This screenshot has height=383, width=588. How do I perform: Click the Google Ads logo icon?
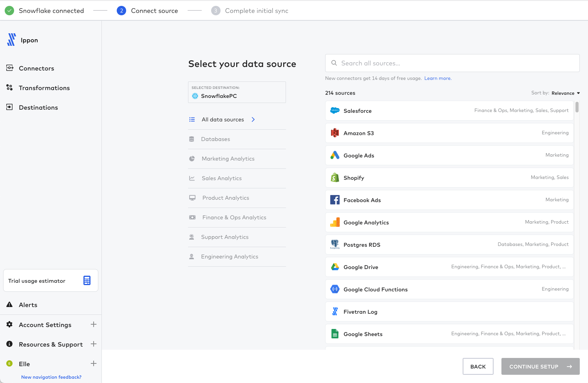click(335, 155)
